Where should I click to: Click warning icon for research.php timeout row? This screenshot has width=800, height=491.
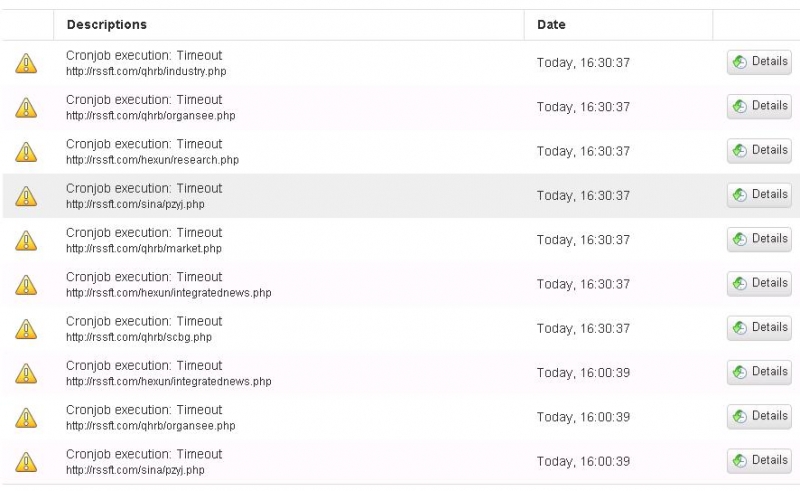pyautogui.click(x=26, y=152)
